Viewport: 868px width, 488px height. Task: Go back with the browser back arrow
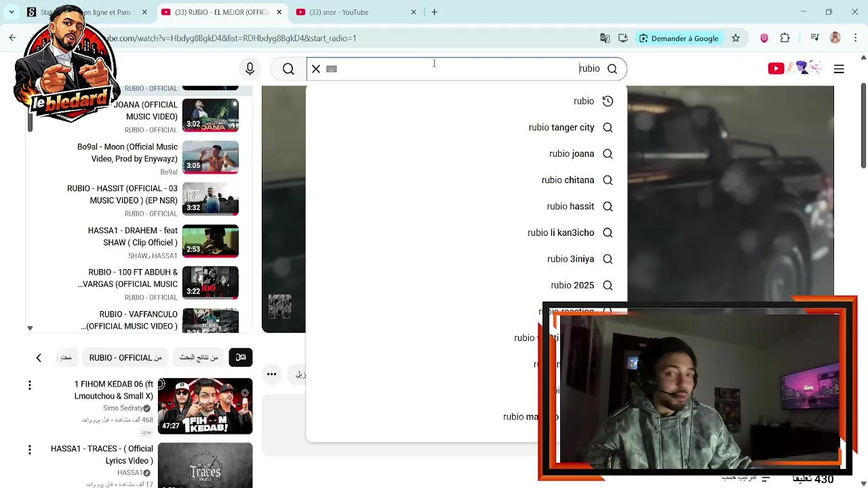(12, 38)
